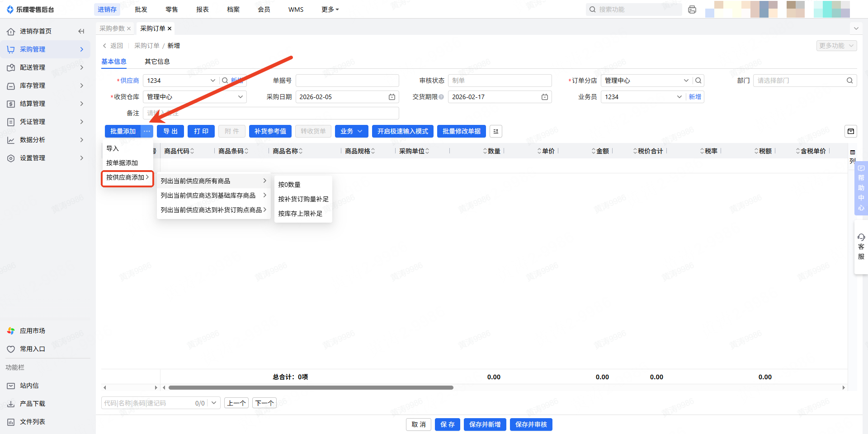Close the 采购订单 tab
This screenshot has width=868, height=434.
pyautogui.click(x=170, y=29)
